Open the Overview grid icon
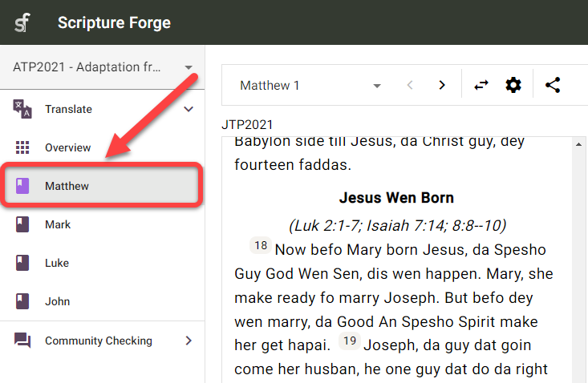Screen dimensions: 588x383 pyautogui.click(x=22, y=147)
